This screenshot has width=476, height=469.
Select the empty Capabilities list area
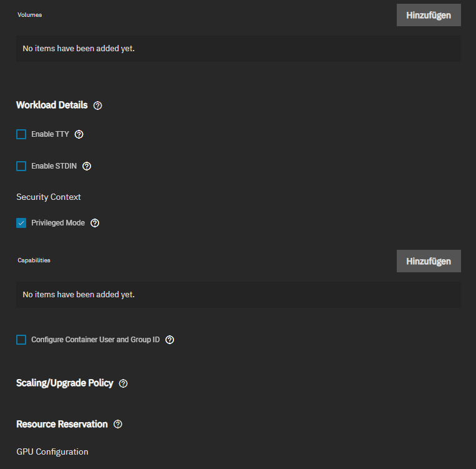coord(238,295)
